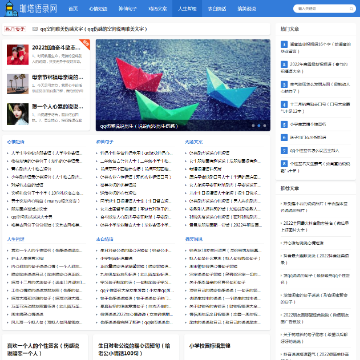This screenshot has width=360, height=360.
Task: Click rank badge number 3 in sidebar
Action: tap(284, 84)
